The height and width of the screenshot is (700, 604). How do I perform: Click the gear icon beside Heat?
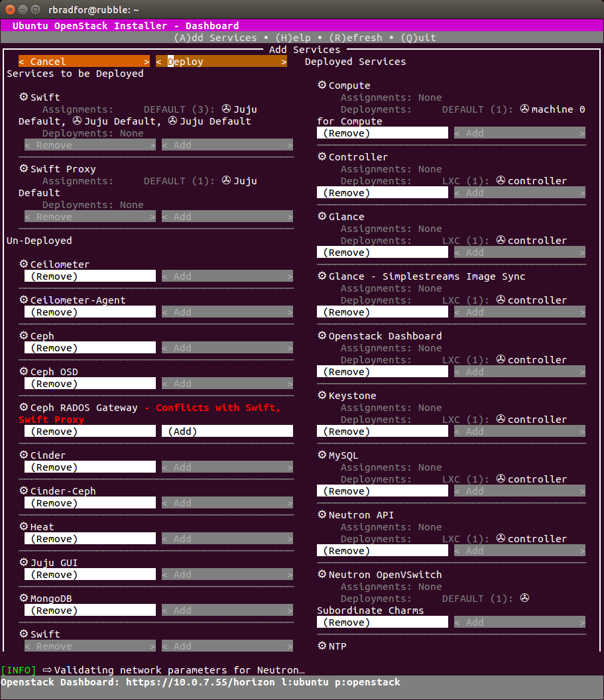24,526
